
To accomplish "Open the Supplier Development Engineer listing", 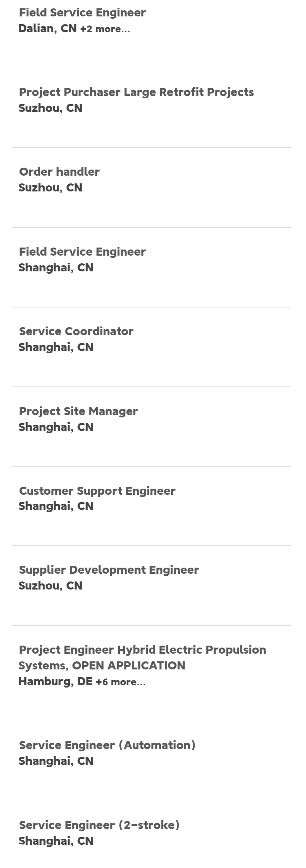I will [x=109, y=570].
